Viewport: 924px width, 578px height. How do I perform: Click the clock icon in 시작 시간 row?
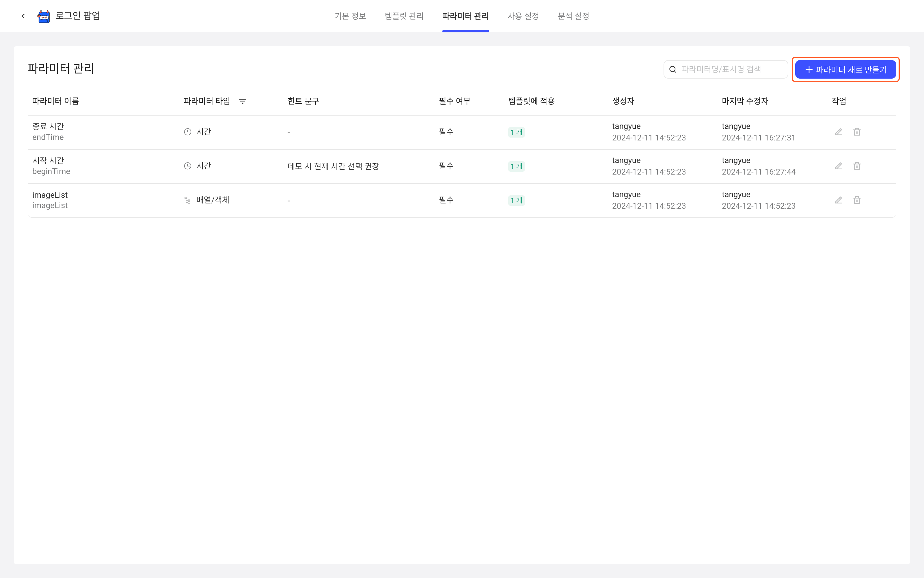(187, 166)
